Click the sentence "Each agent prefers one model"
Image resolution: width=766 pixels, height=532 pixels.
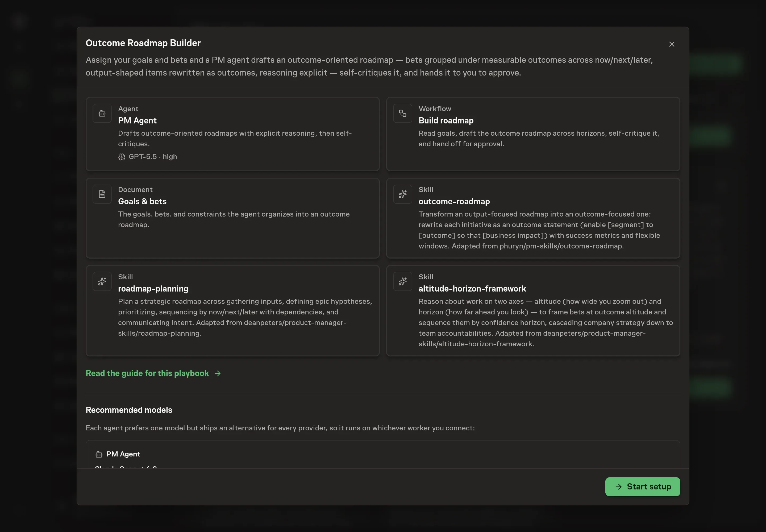coord(280,428)
